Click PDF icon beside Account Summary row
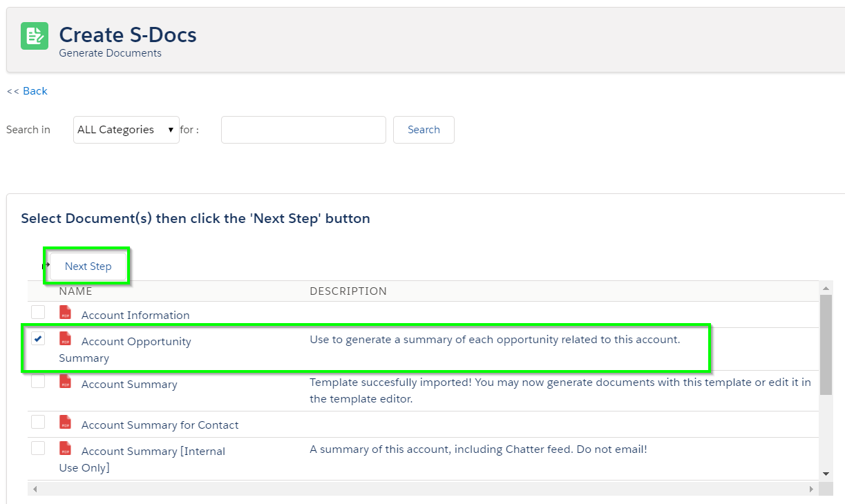 tap(66, 381)
